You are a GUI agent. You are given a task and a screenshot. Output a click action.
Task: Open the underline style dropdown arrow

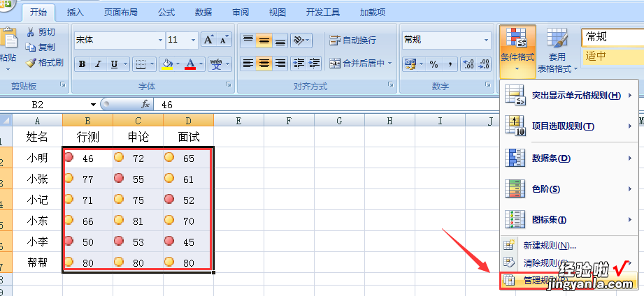click(x=125, y=64)
